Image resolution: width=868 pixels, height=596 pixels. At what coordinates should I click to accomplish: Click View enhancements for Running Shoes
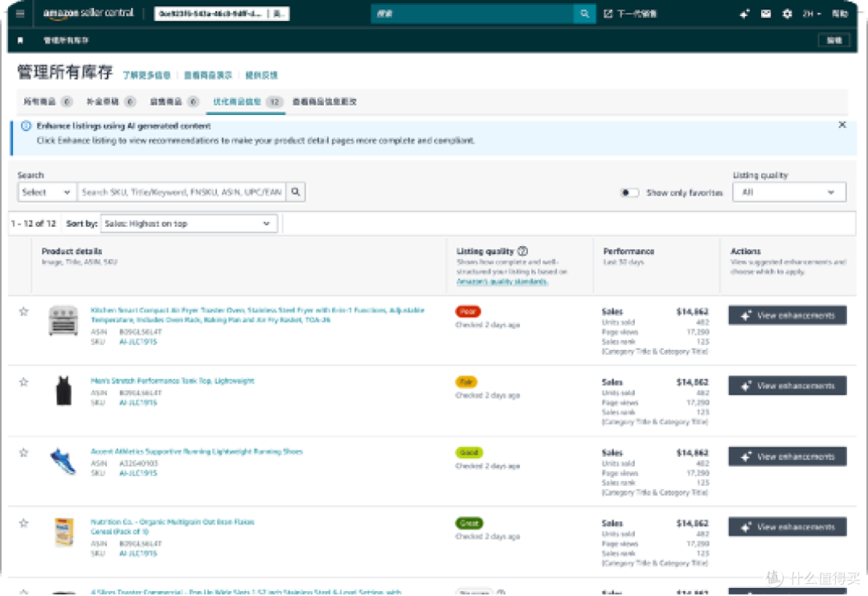click(787, 456)
